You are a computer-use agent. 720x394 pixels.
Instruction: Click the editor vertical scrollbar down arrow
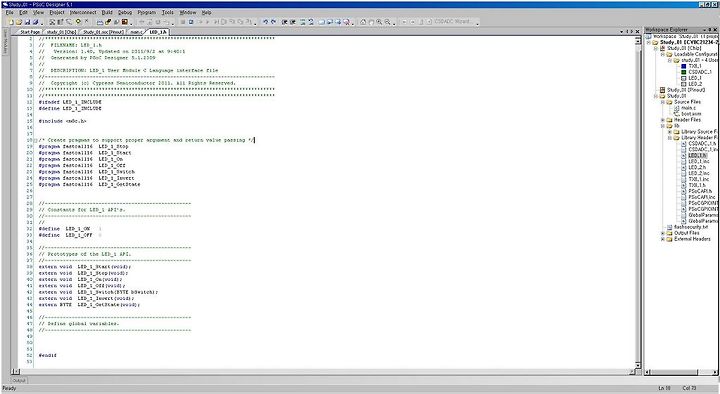(638, 365)
